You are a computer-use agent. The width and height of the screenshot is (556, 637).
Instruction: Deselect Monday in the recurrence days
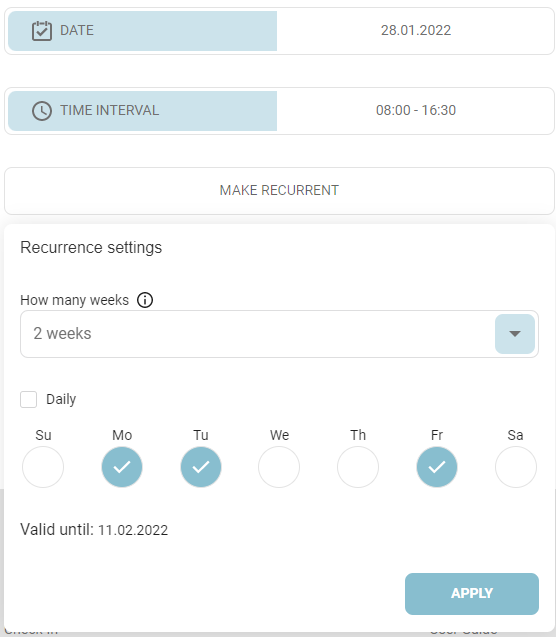click(122, 467)
